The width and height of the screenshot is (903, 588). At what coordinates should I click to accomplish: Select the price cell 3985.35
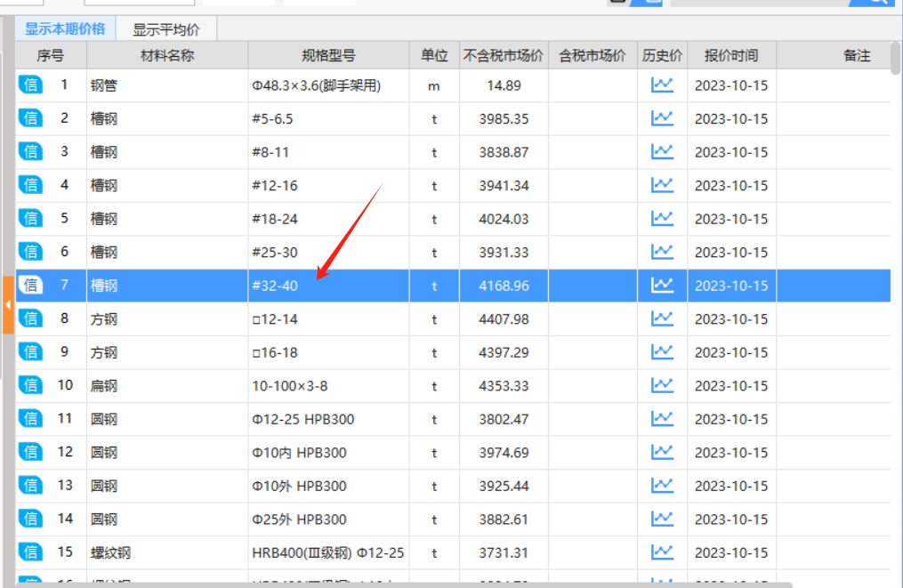[504, 119]
